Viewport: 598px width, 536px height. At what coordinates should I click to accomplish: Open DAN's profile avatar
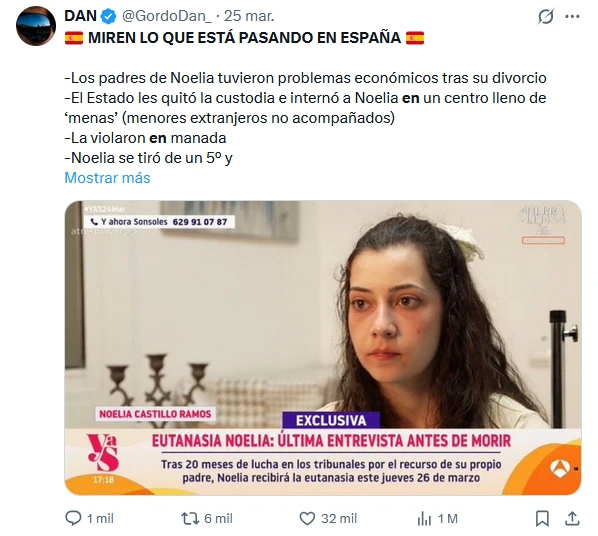point(36,26)
